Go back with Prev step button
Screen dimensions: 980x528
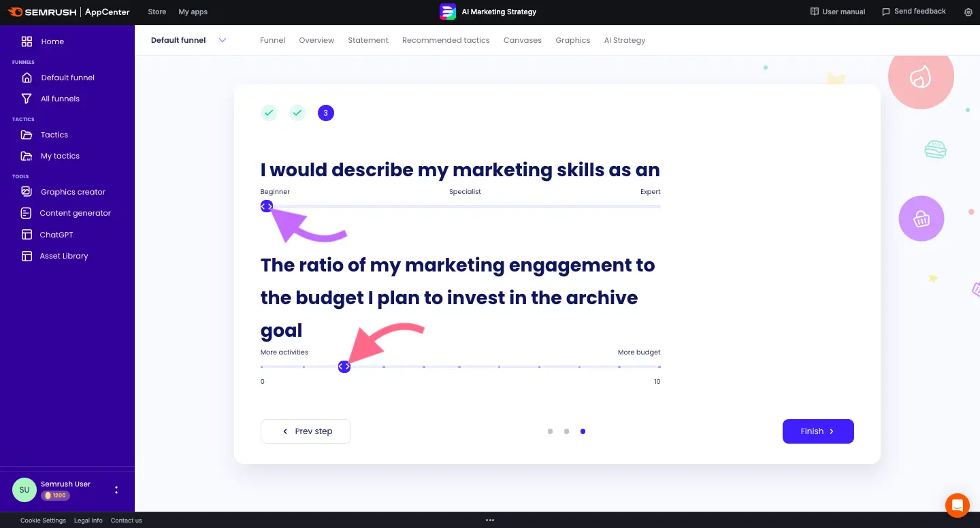coord(306,431)
